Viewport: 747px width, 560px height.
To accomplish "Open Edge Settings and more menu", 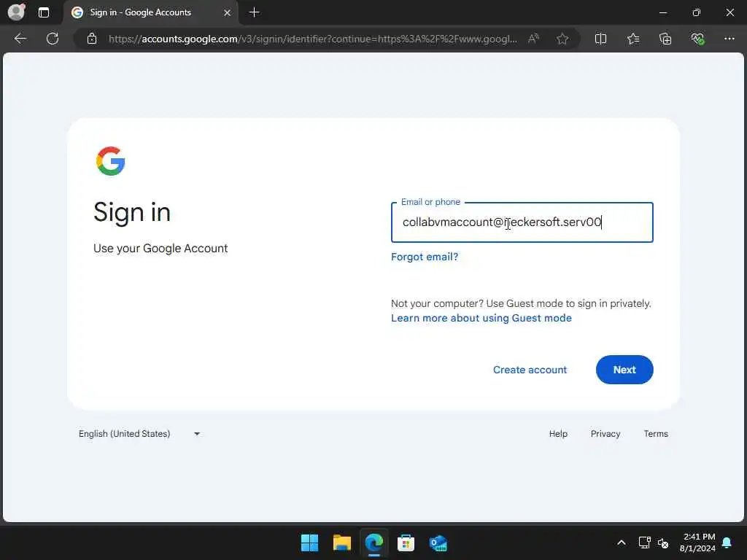I will click(x=729, y=39).
